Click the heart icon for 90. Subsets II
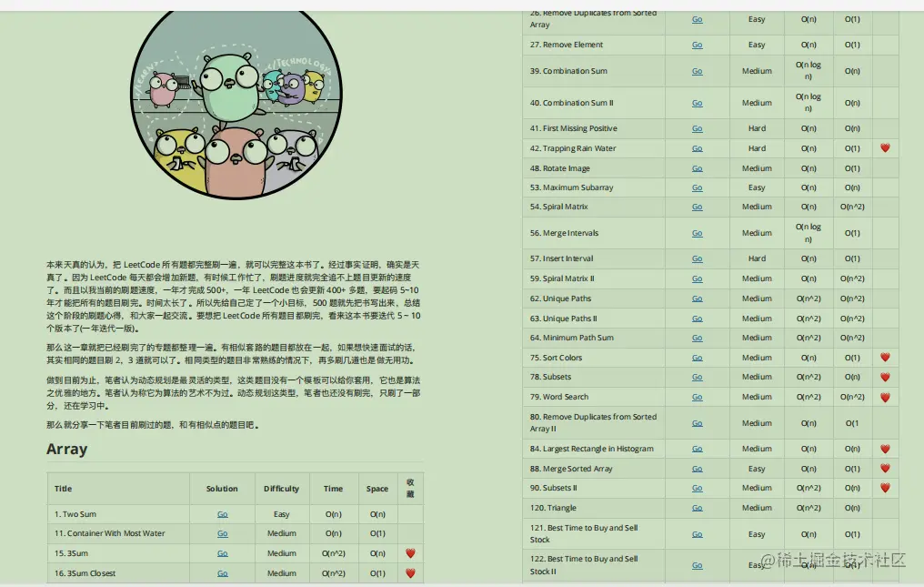 [x=885, y=488]
